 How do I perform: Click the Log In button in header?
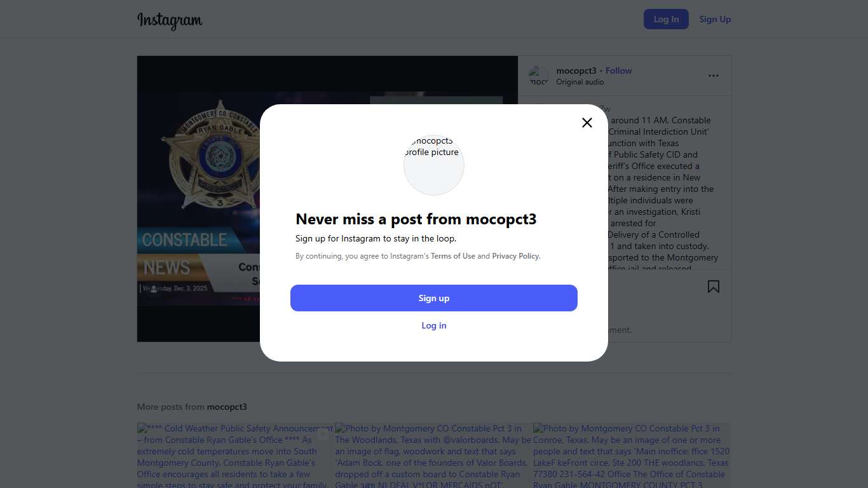tap(666, 19)
